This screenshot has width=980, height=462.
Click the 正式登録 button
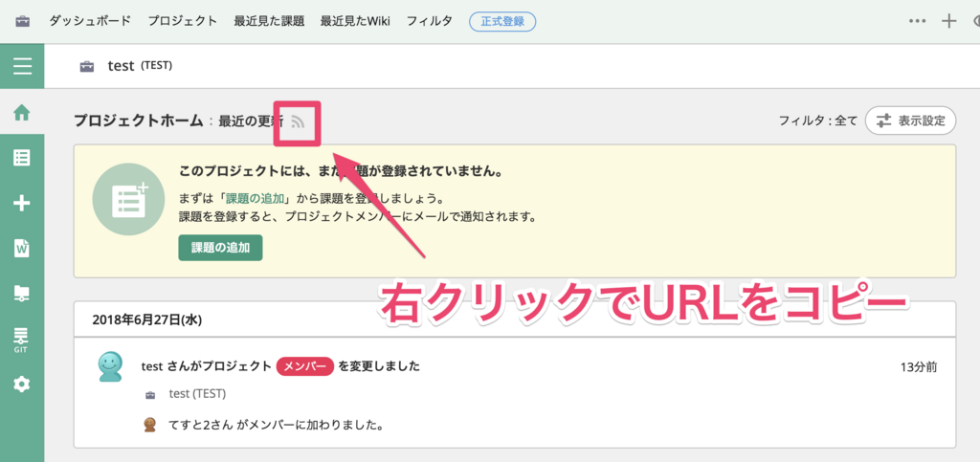click(502, 21)
